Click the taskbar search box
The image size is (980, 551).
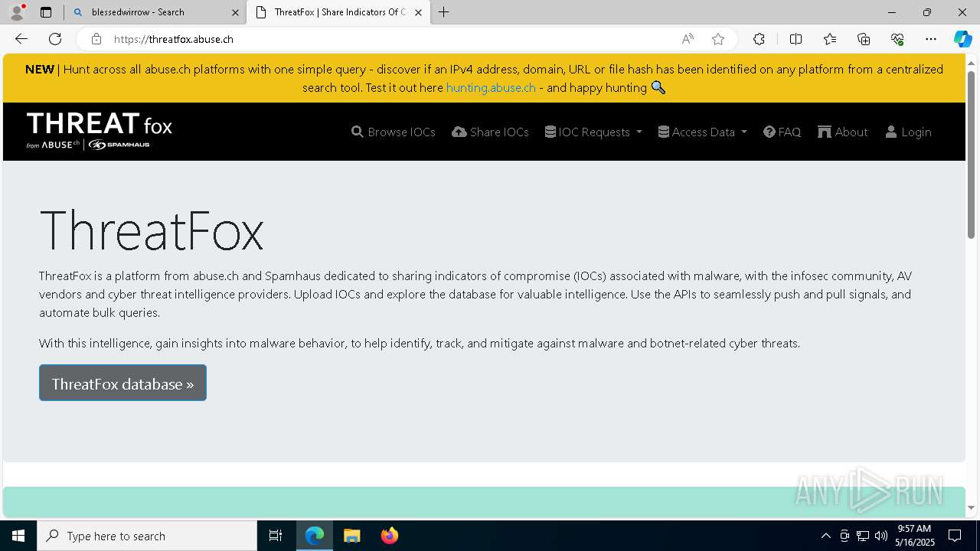pyautogui.click(x=147, y=536)
